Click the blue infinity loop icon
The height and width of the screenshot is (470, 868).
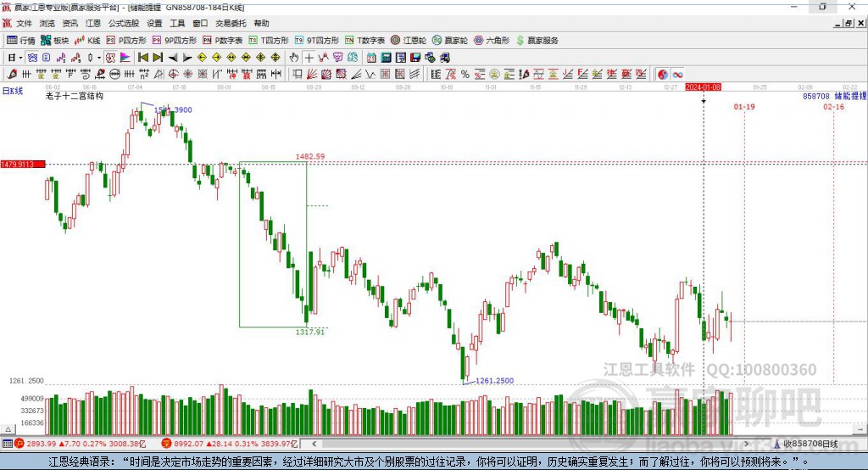pos(677,75)
